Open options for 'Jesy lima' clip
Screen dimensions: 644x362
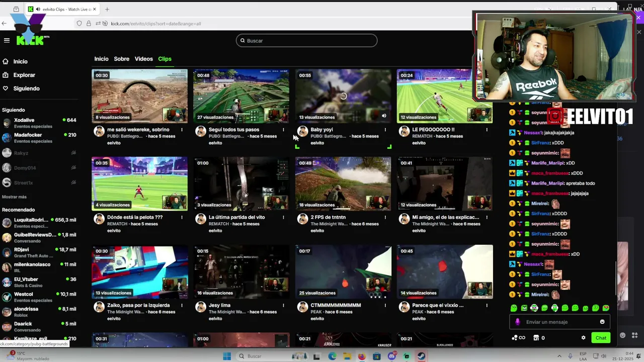(283, 305)
